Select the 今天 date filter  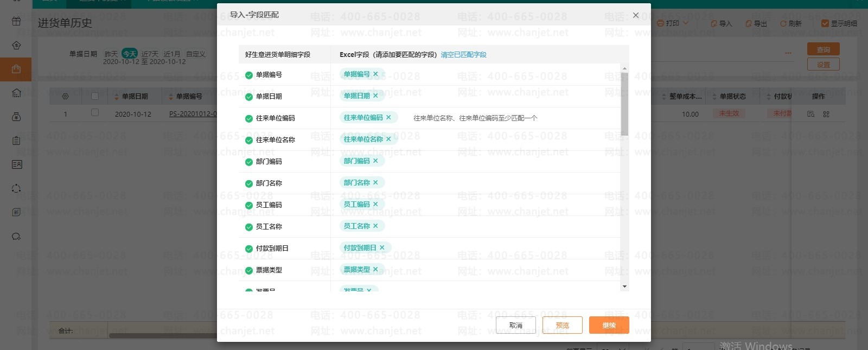click(x=130, y=54)
